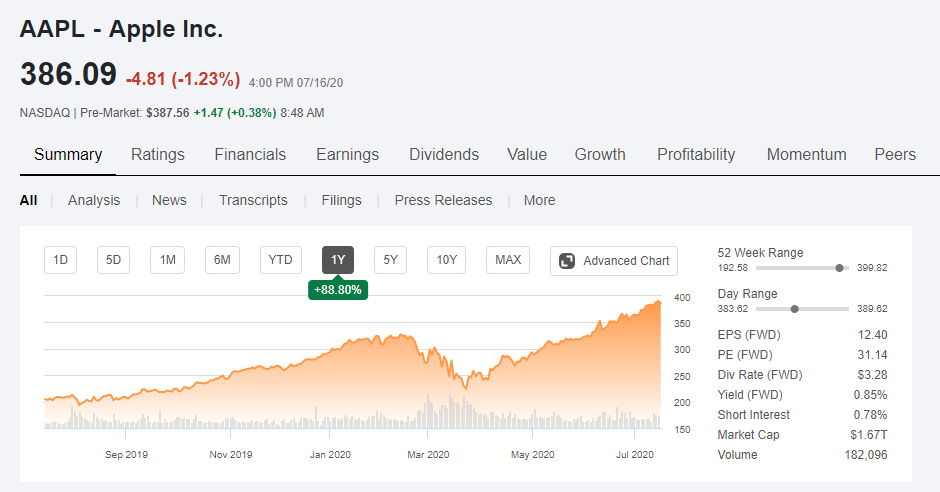Switch to 10Y chart range
940x492 pixels.
click(446, 261)
